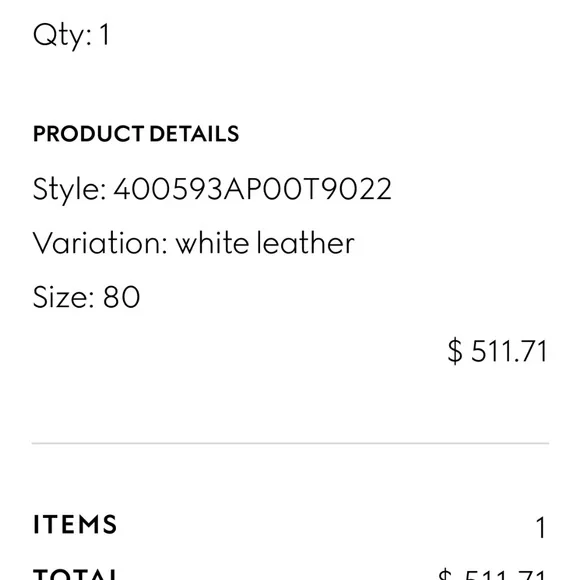This screenshot has height=580, width=580.
Task: Click the total amount beside TOTAL
Action: (492, 574)
